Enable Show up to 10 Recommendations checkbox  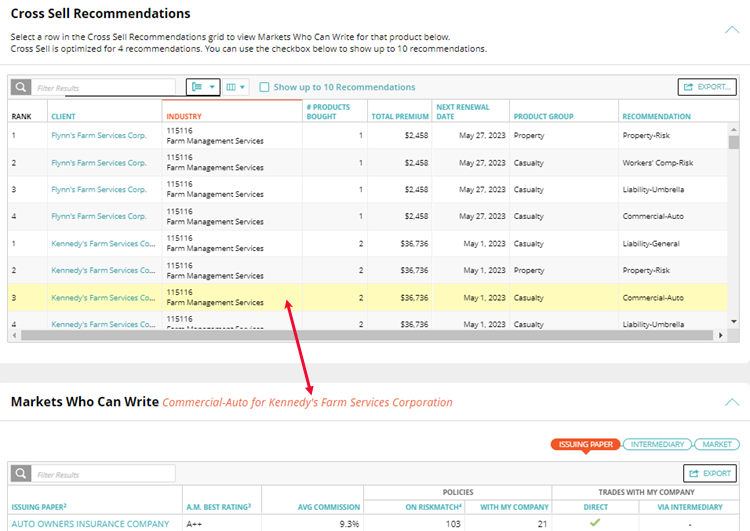pos(264,87)
